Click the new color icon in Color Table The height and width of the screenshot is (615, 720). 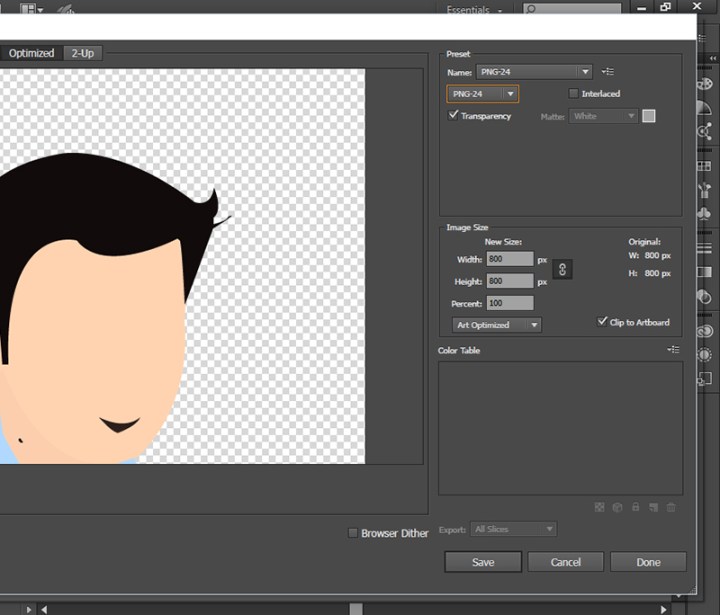point(653,508)
